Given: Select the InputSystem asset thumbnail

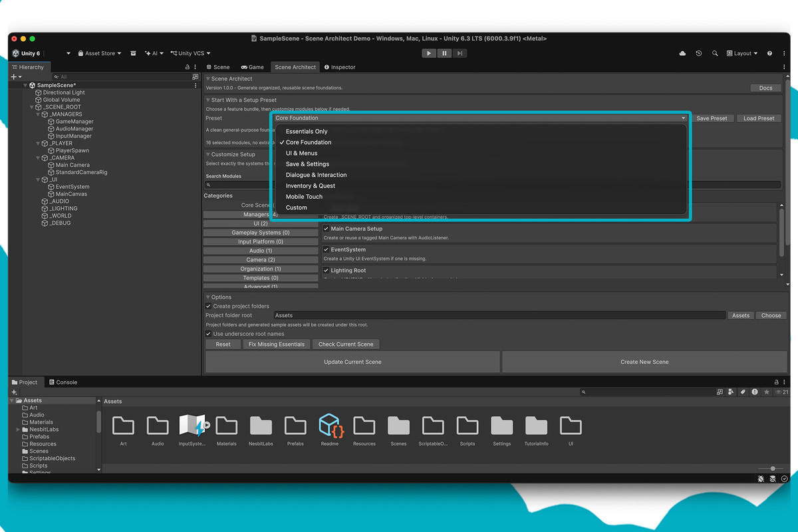Looking at the screenshot, I should (x=193, y=426).
